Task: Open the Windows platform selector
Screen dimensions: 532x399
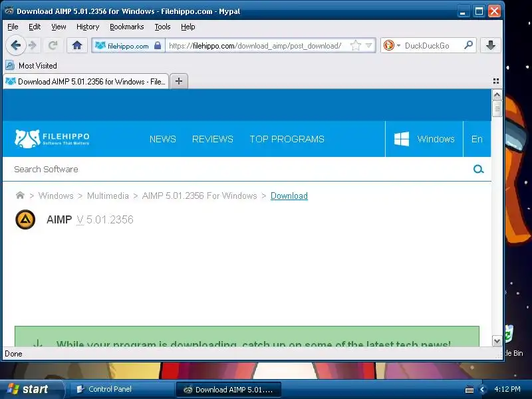Action: coord(424,139)
